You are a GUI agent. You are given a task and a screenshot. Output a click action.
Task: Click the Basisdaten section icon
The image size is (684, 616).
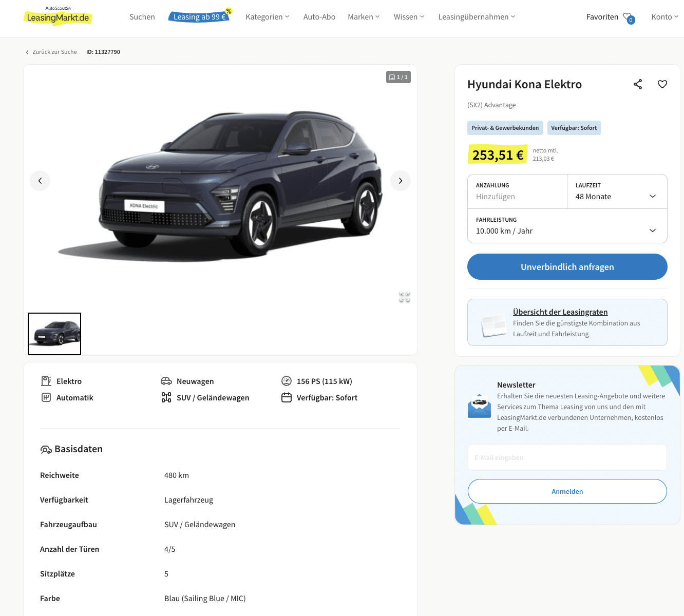[x=46, y=450]
